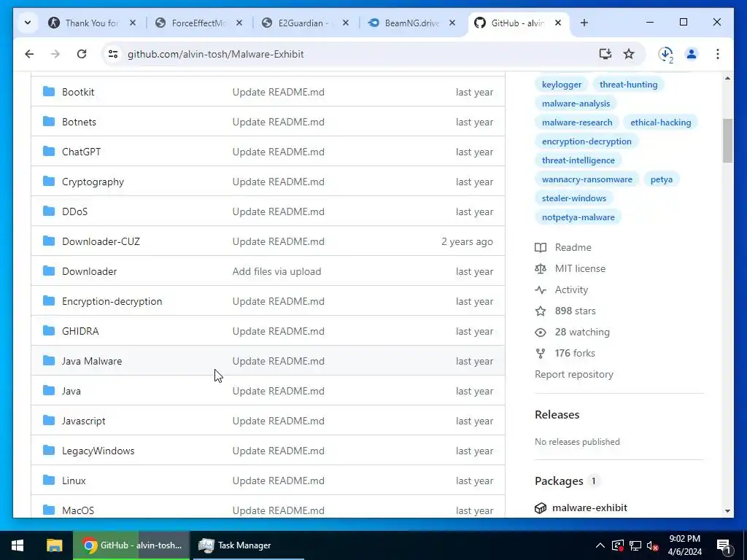Open the Bootkit folder icon
Screen dimensions: 747x560
click(x=49, y=91)
